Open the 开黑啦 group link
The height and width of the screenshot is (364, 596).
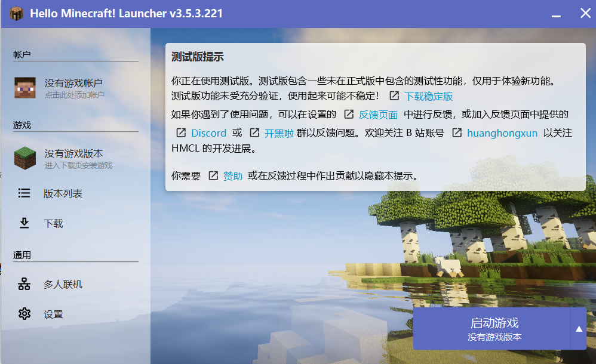279,133
